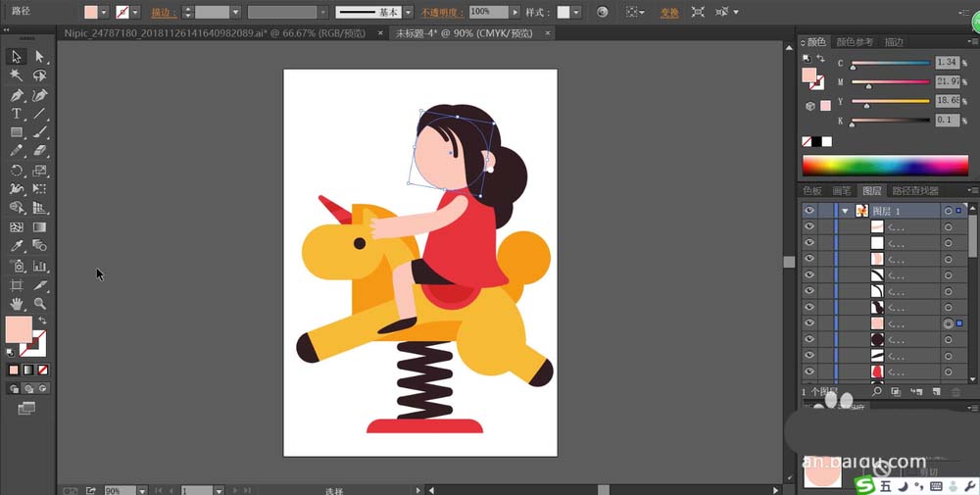This screenshot has height=495, width=980.
Task: Select the Shape Builder tool
Action: click(x=17, y=208)
